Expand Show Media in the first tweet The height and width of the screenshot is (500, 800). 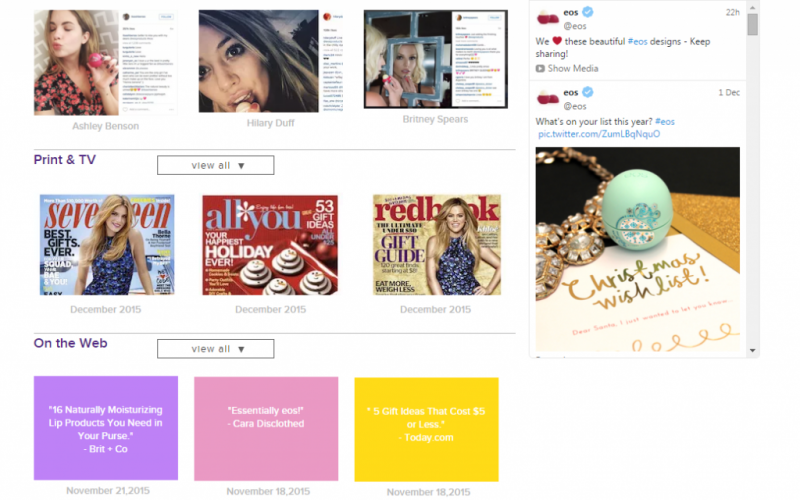click(x=567, y=68)
